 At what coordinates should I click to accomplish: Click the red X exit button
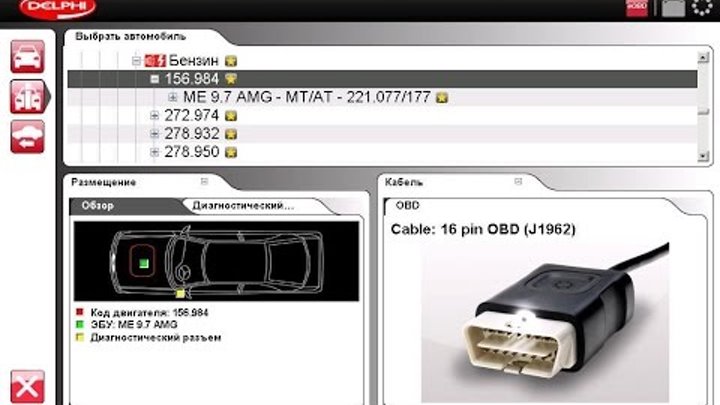pyautogui.click(x=28, y=387)
